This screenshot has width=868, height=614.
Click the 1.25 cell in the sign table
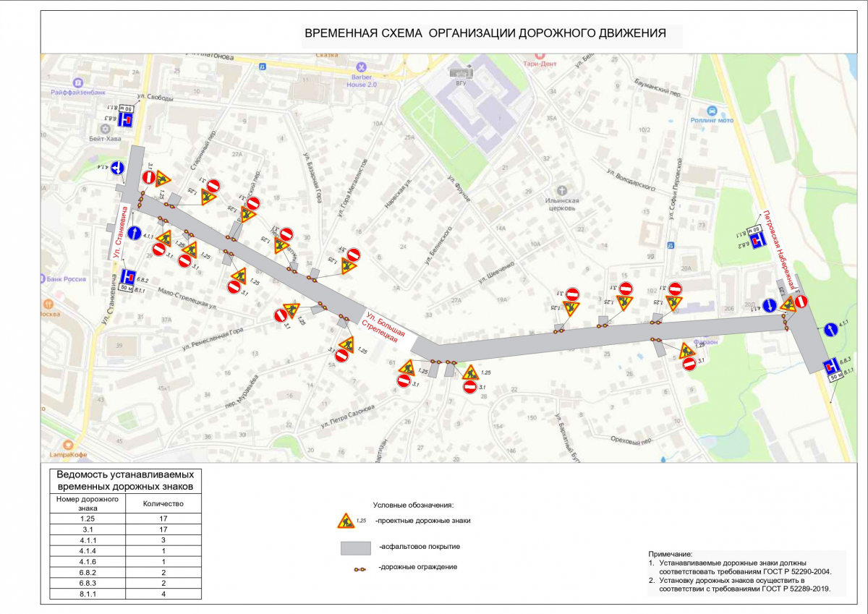(88, 519)
